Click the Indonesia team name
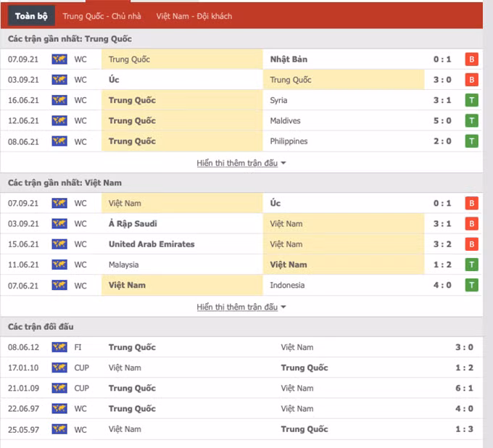Viewport: 493px width, 448px height. tap(288, 285)
